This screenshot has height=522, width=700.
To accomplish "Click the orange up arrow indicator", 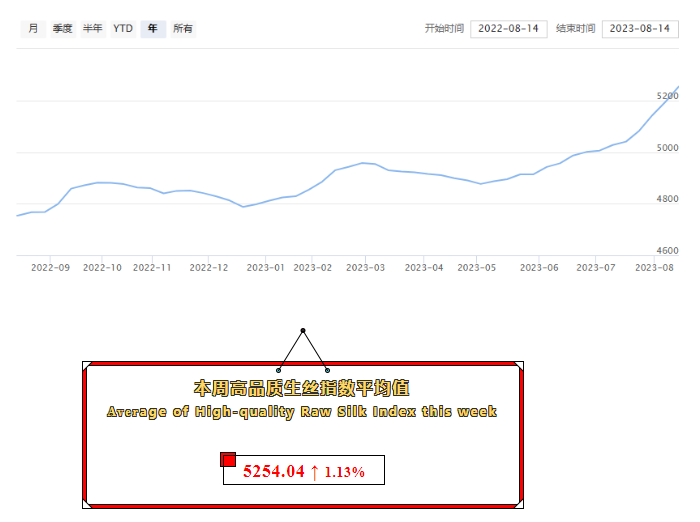I will point(314,472).
